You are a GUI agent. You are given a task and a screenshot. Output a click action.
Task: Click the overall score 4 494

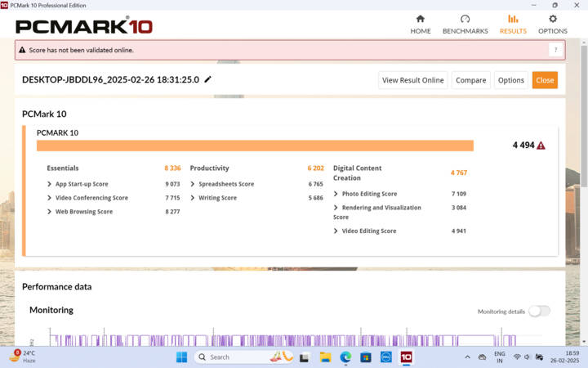tap(523, 146)
